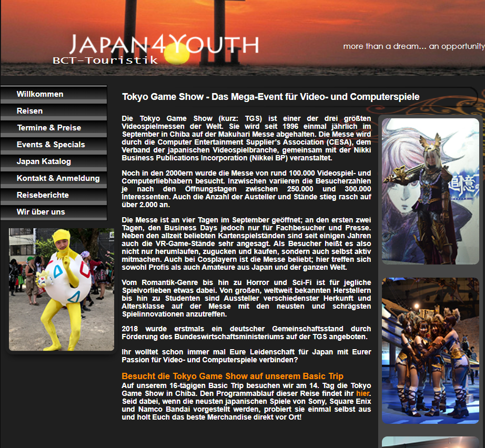Open the armored cosplayer photo
This screenshot has height=448, width=485.
tap(430, 191)
